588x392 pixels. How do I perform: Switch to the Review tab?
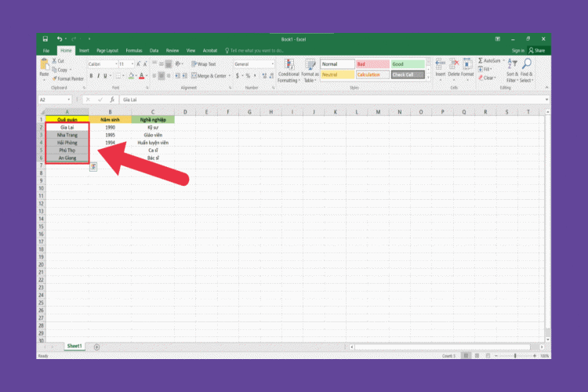(x=172, y=51)
